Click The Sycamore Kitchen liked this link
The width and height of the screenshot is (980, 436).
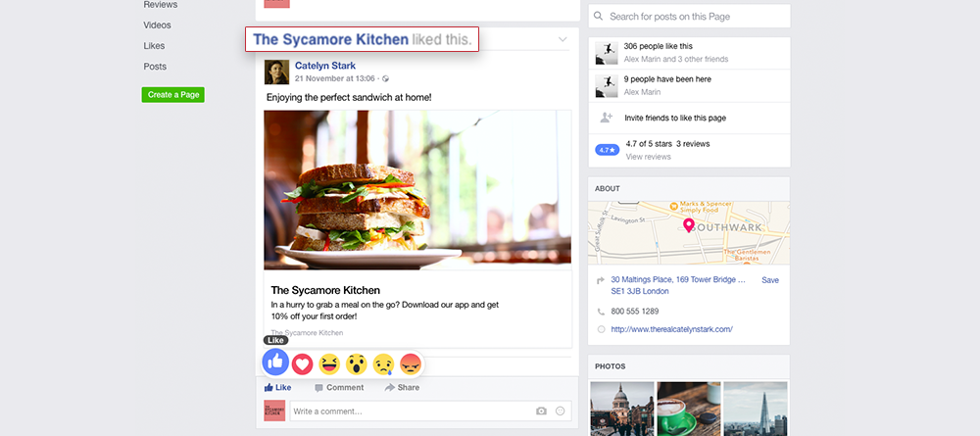(x=330, y=39)
